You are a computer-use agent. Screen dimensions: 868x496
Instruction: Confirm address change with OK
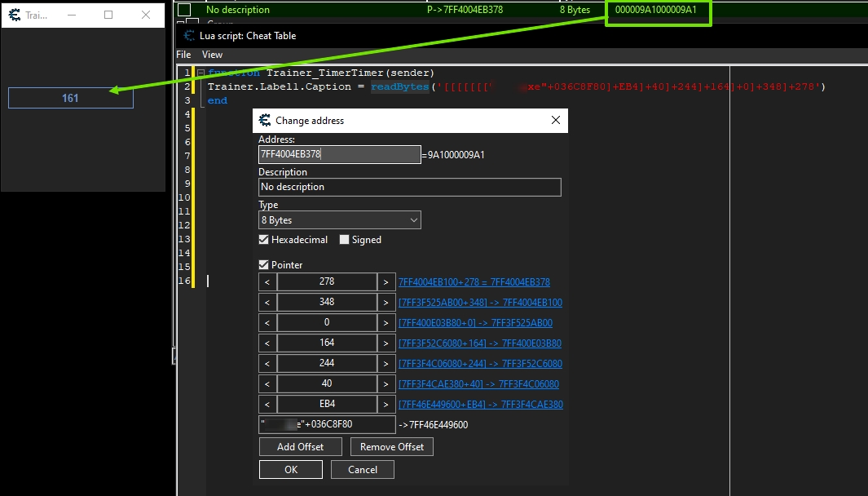tap(291, 469)
